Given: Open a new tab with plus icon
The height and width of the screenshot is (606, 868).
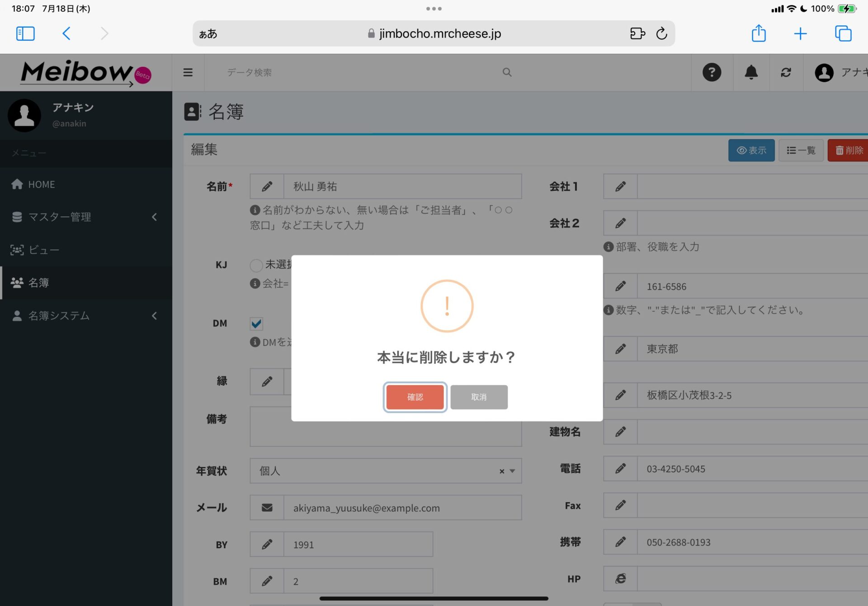Looking at the screenshot, I should pos(800,33).
